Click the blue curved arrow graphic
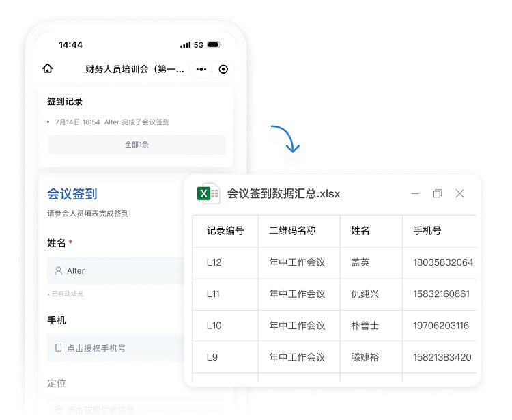This screenshot has height=420, width=512. coord(285,139)
